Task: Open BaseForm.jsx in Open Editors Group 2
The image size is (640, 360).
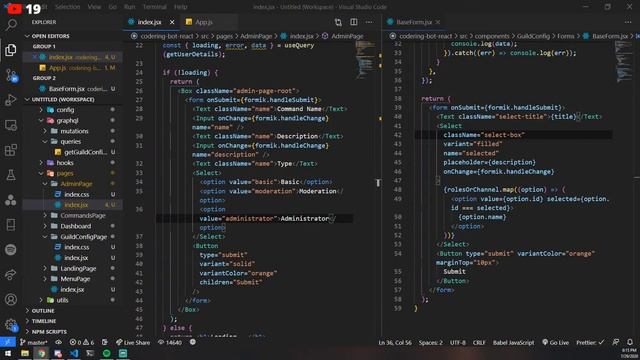Action: coord(73,89)
